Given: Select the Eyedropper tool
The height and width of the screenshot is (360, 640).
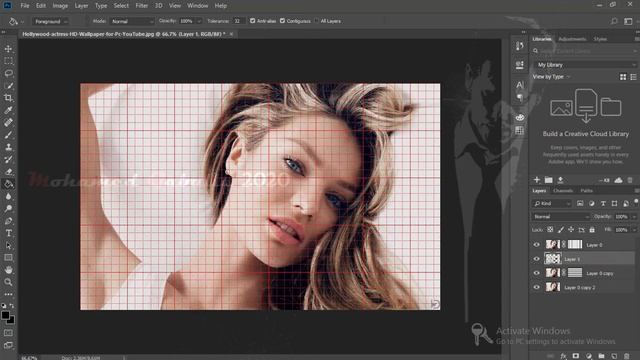Looking at the screenshot, I should (8, 110).
